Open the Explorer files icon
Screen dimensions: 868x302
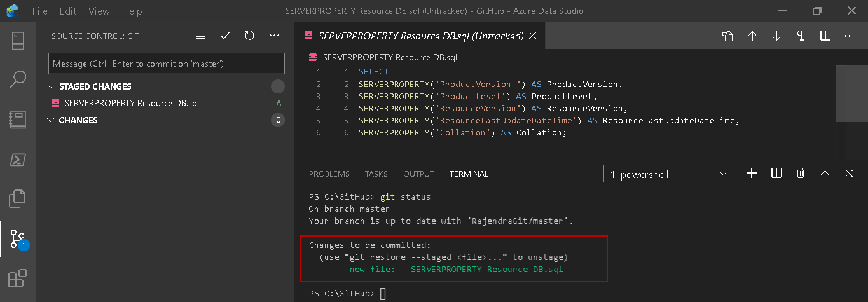tap(18, 198)
